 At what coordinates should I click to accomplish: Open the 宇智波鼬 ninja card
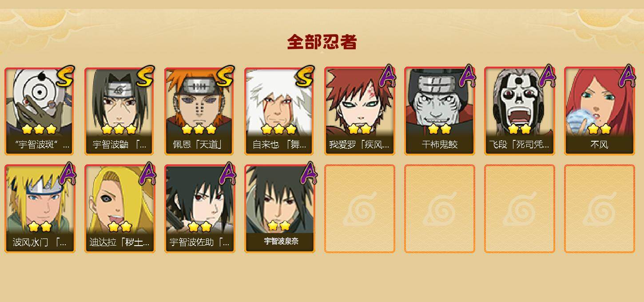click(120, 111)
